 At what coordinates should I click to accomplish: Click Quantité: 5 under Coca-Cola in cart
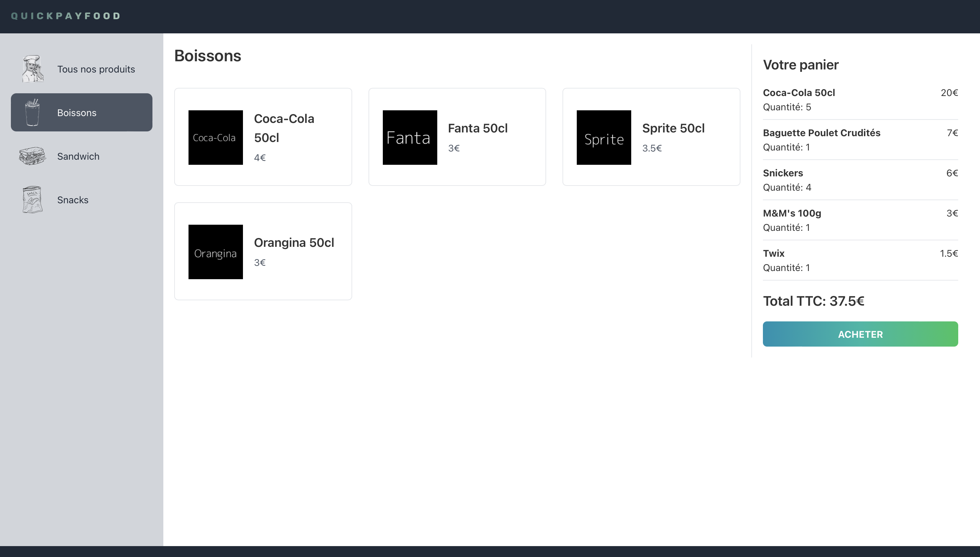coord(787,107)
